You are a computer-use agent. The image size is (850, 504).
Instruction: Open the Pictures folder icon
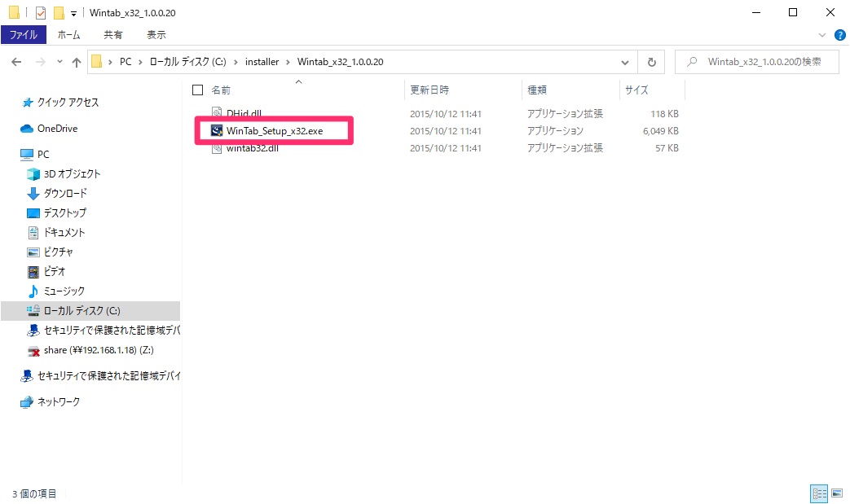(33, 252)
